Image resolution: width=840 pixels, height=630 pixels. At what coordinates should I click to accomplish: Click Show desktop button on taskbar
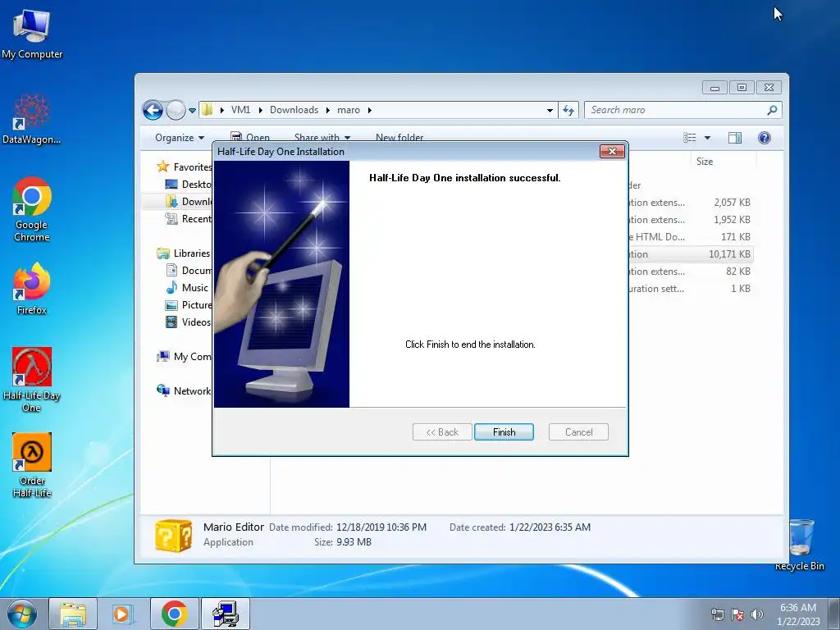click(x=834, y=614)
